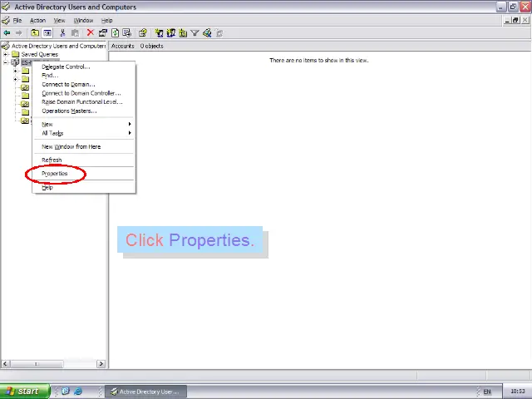Image resolution: width=532 pixels, height=399 pixels.
Task: Click the Back arrow toolbar icon
Action: coord(7,33)
